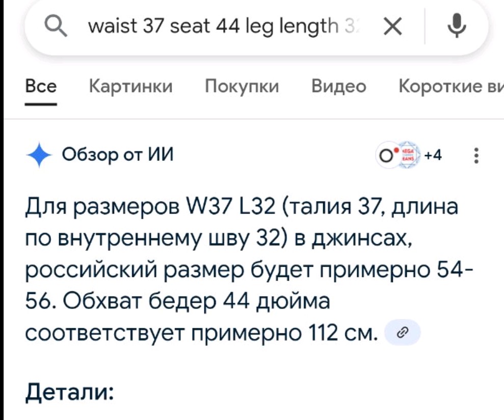Select the "Все" results tab
Viewport: 504px width, 420px height.
click(41, 87)
